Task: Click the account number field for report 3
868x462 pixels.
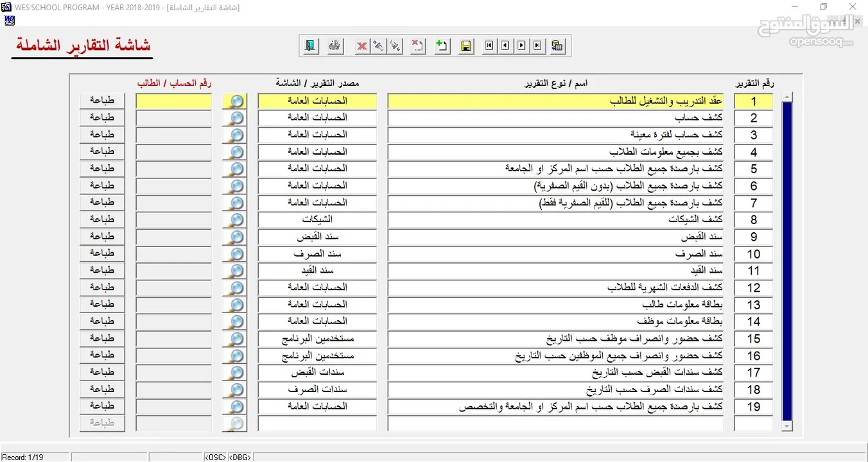Action: 174,135
